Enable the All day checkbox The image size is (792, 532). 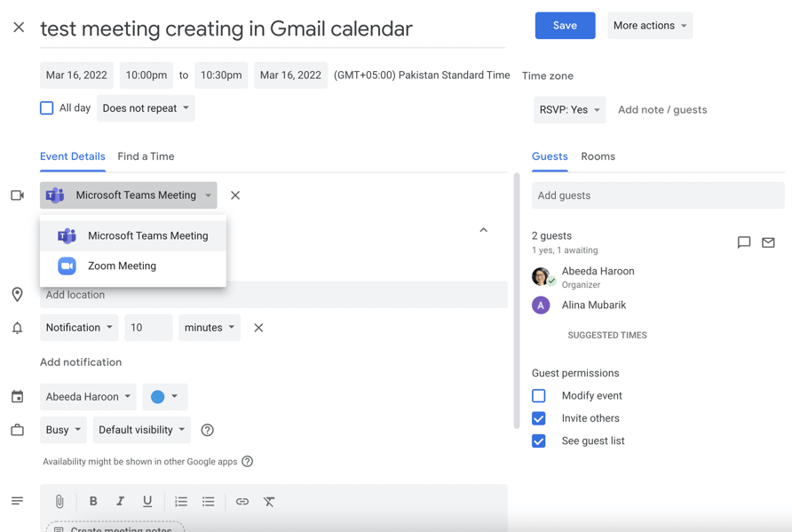tap(46, 107)
